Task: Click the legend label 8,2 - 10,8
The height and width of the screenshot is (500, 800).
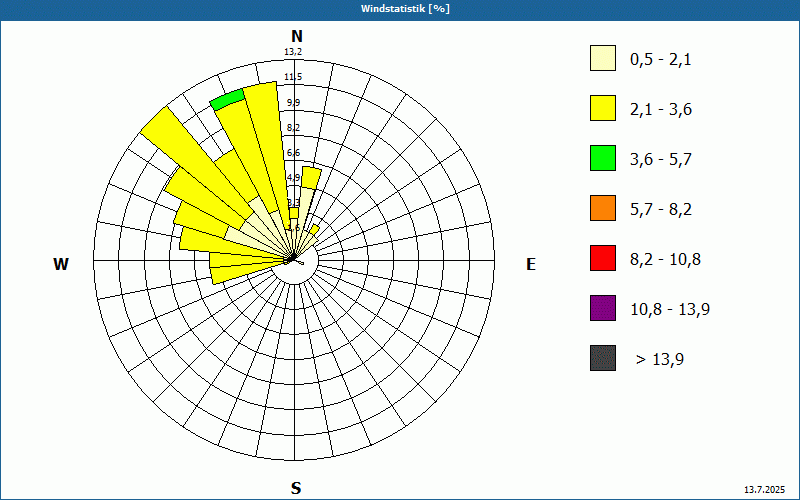Action: coord(665,260)
